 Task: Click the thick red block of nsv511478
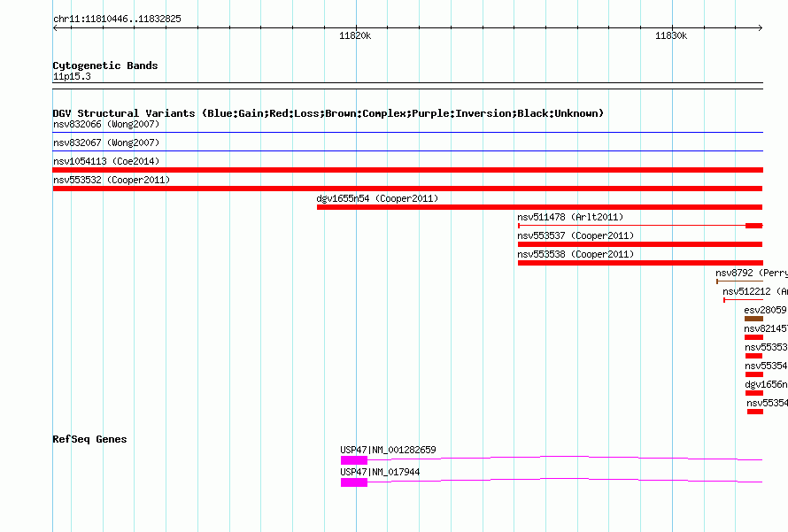click(x=753, y=226)
